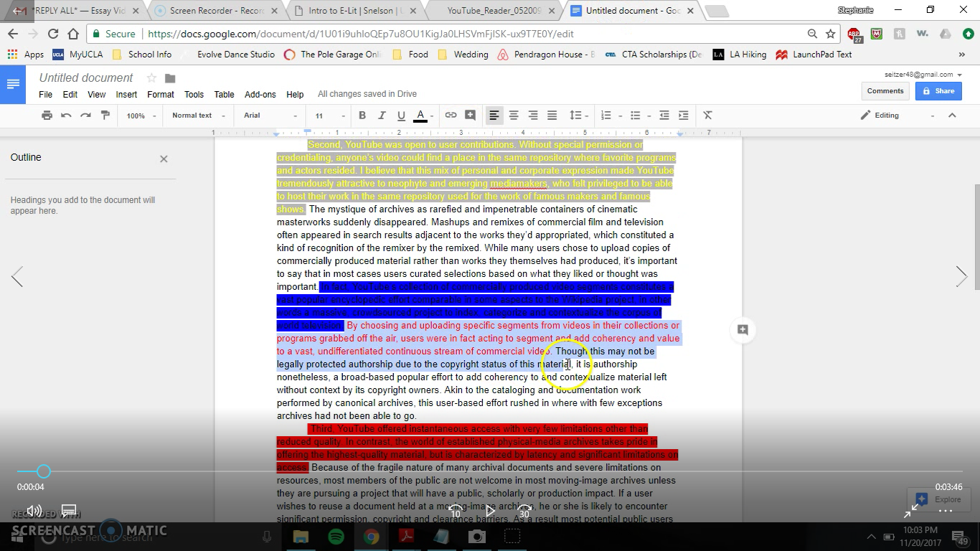Insert a link with the link icon
The image size is (980, 551).
pyautogui.click(x=451, y=116)
